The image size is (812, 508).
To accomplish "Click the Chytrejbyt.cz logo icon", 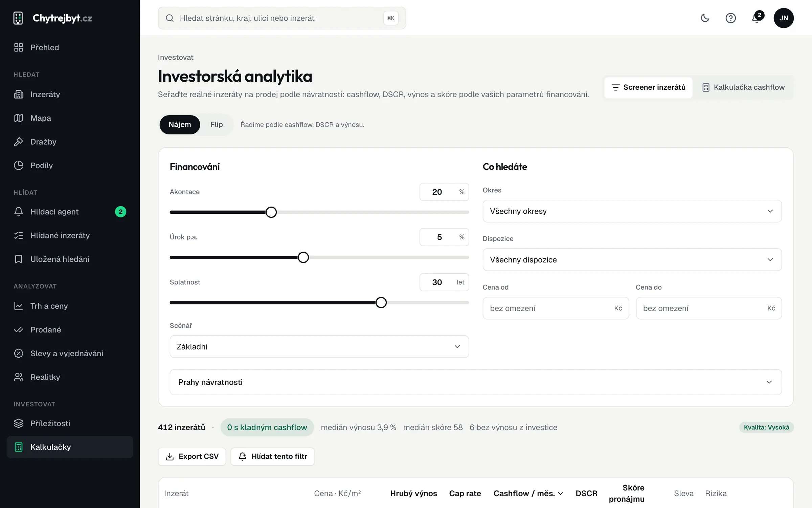I will coord(18,18).
